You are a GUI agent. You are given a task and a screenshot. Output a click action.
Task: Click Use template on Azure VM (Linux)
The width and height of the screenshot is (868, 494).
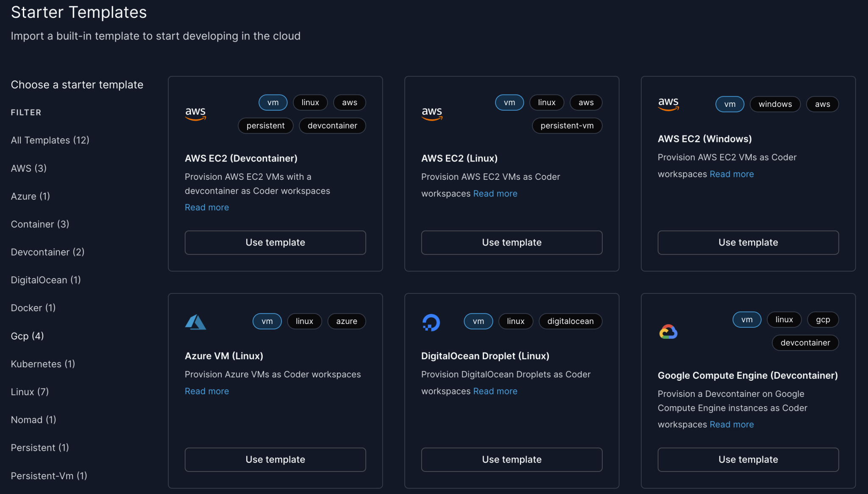click(x=275, y=459)
